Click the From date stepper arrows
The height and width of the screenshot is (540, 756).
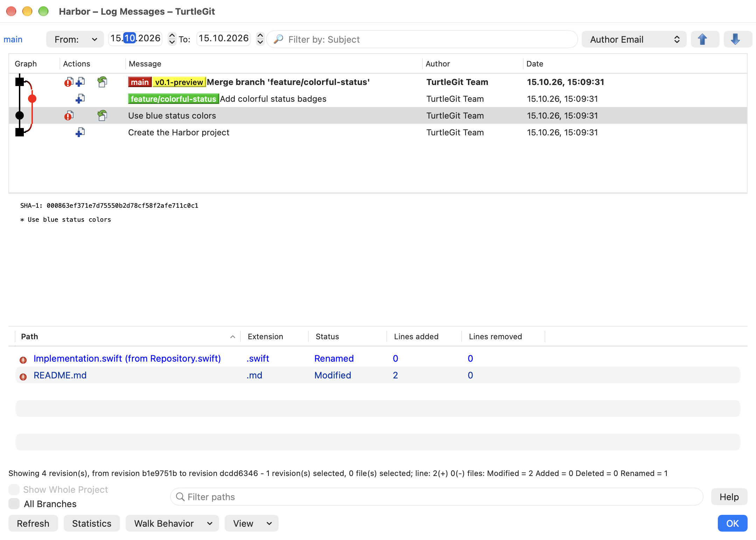[172, 38]
